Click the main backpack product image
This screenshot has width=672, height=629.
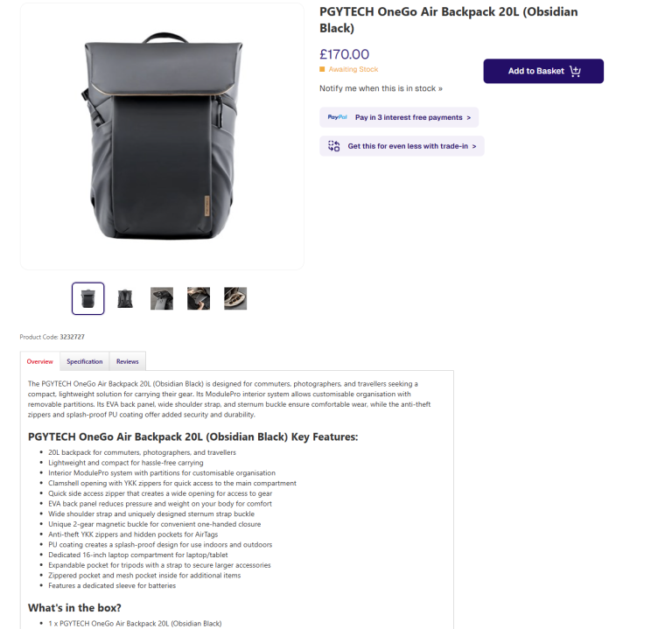pyautogui.click(x=162, y=136)
